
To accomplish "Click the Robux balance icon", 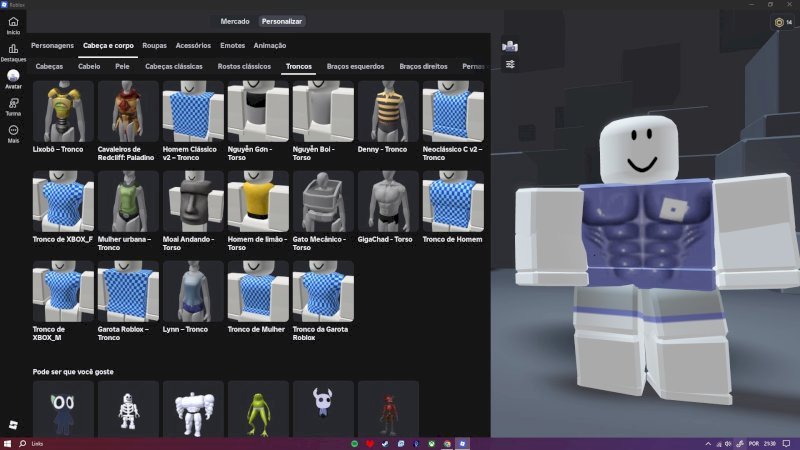I will 779,22.
